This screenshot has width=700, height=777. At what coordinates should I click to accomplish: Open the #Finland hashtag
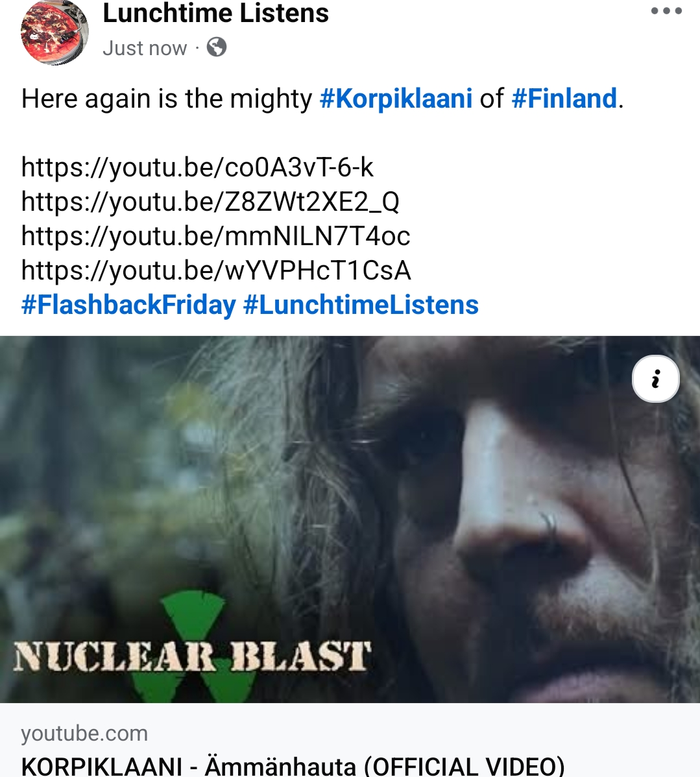point(564,99)
